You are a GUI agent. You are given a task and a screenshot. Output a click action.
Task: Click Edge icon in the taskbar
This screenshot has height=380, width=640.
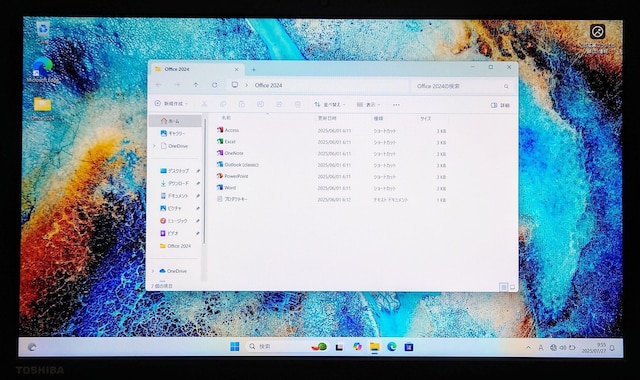(x=392, y=347)
